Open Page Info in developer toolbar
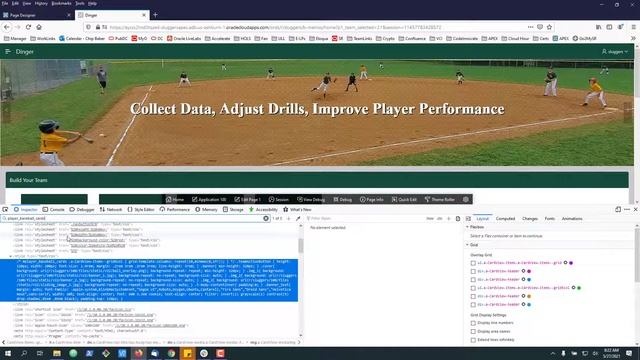This screenshot has height=360, width=640. pos(371,199)
